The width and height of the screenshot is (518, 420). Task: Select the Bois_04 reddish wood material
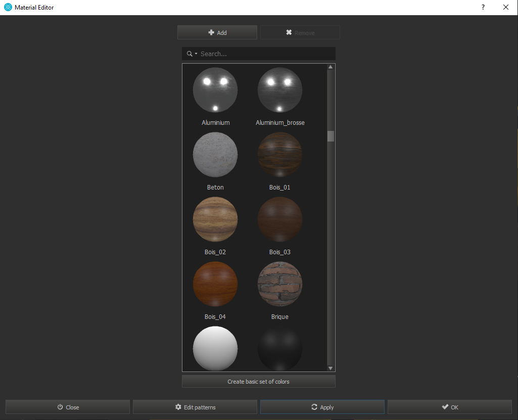click(x=215, y=284)
